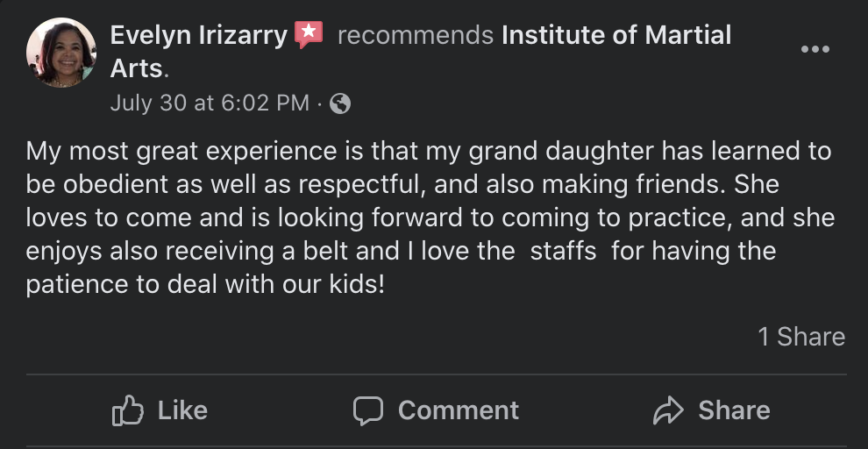Click the word "recommends" in the header

[x=415, y=35]
